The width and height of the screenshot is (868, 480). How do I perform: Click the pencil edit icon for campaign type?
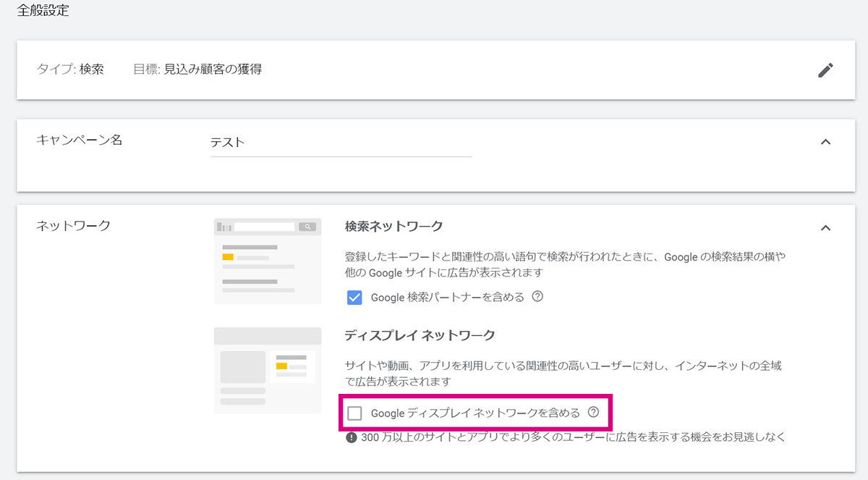tap(825, 70)
